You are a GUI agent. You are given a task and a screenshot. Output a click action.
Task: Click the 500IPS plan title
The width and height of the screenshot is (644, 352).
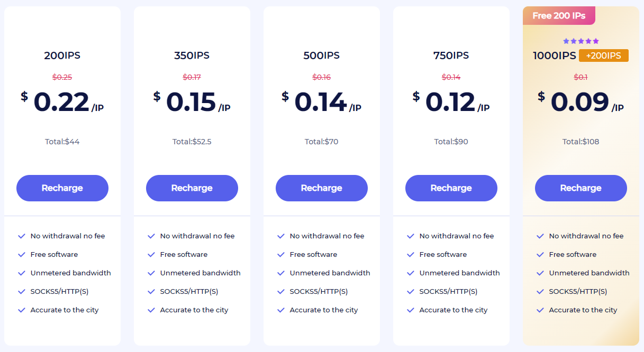pos(322,55)
